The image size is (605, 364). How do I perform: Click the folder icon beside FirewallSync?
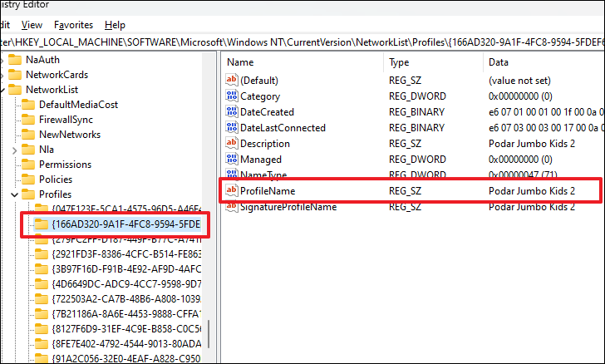pos(28,120)
